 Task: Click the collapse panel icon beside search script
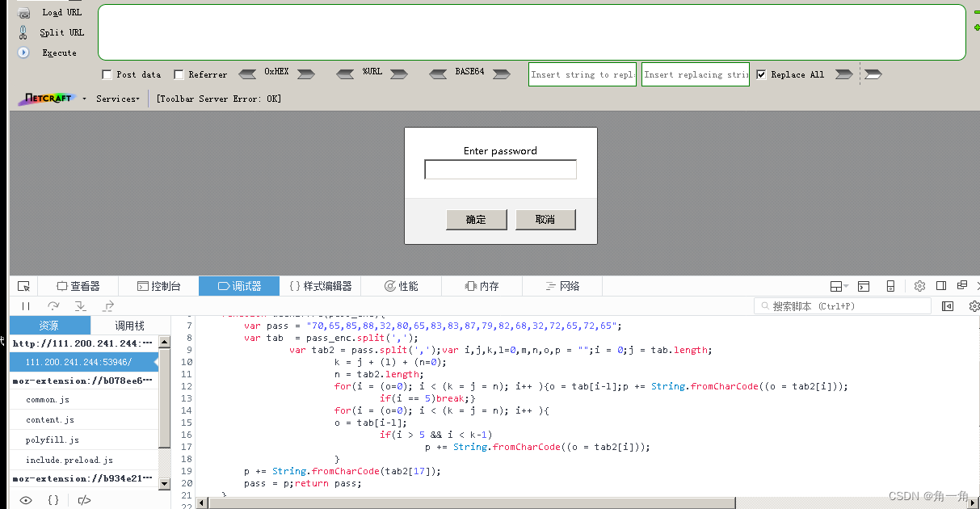[946, 305]
